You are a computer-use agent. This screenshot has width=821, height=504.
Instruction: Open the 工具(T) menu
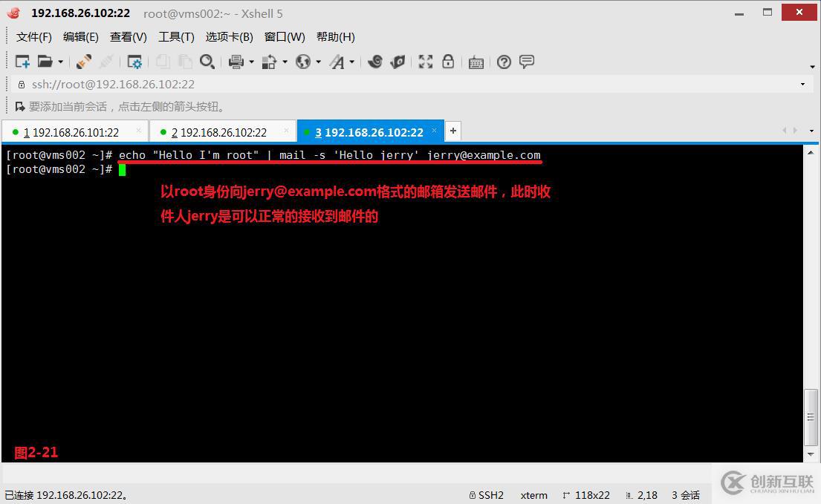pyautogui.click(x=176, y=36)
